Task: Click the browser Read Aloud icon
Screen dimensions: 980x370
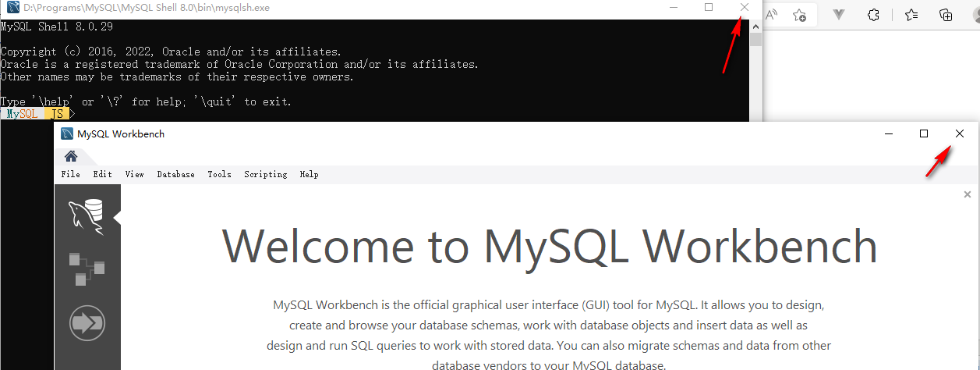Action: pyautogui.click(x=772, y=15)
